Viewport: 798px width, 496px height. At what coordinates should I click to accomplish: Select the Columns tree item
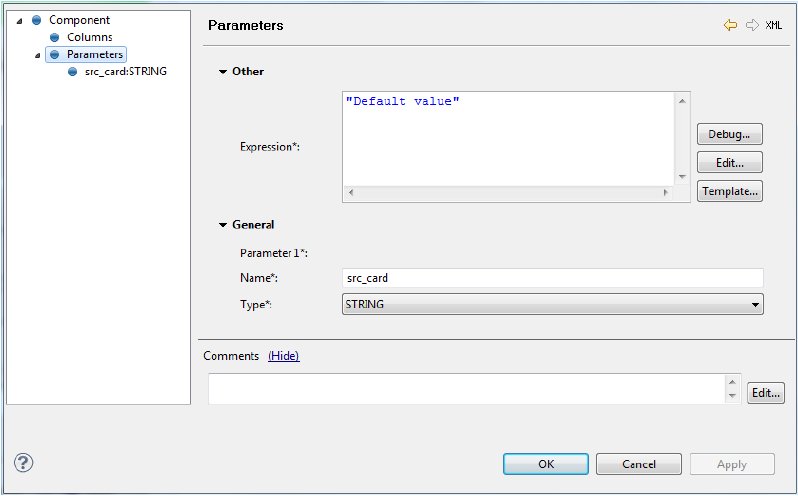tap(90, 37)
